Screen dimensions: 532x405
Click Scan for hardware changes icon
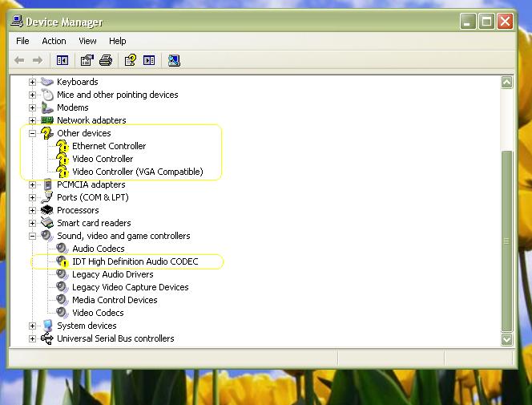click(174, 60)
